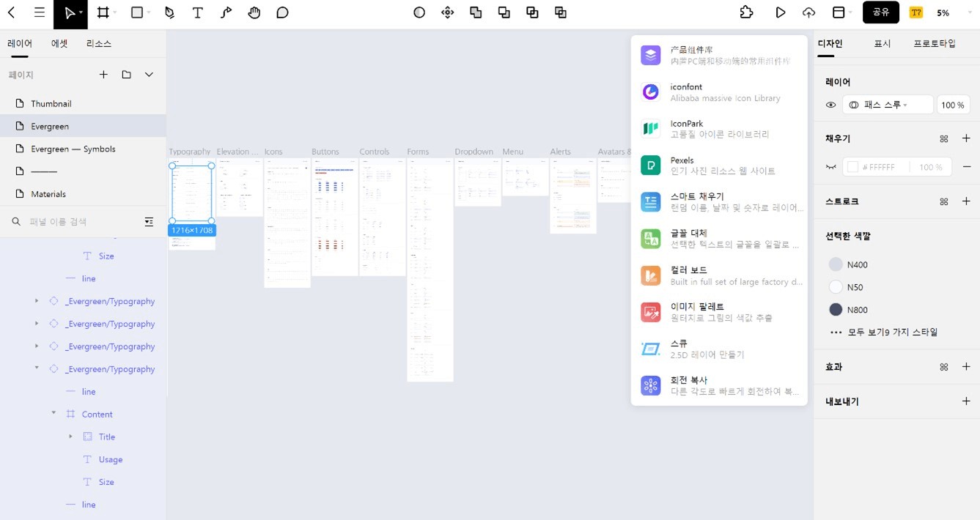Click 모두 보기 9 가지 스타일 link
Image resolution: width=980 pixels, height=520 pixels.
pyautogui.click(x=893, y=332)
